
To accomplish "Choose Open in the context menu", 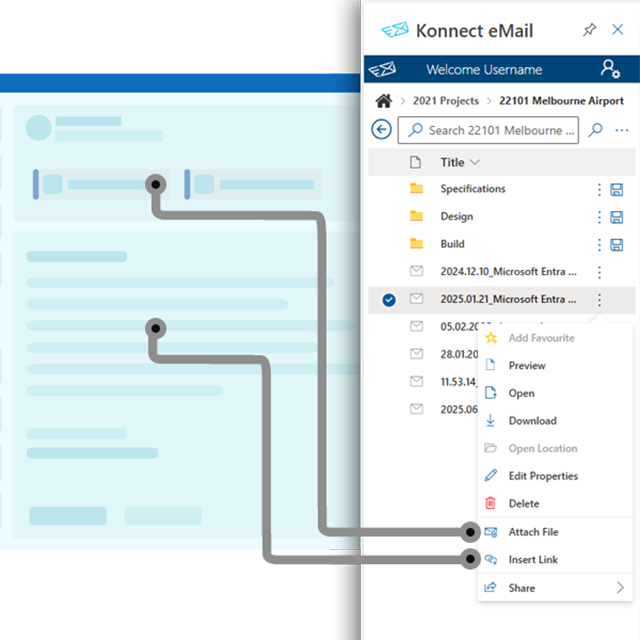I will coord(555,393).
